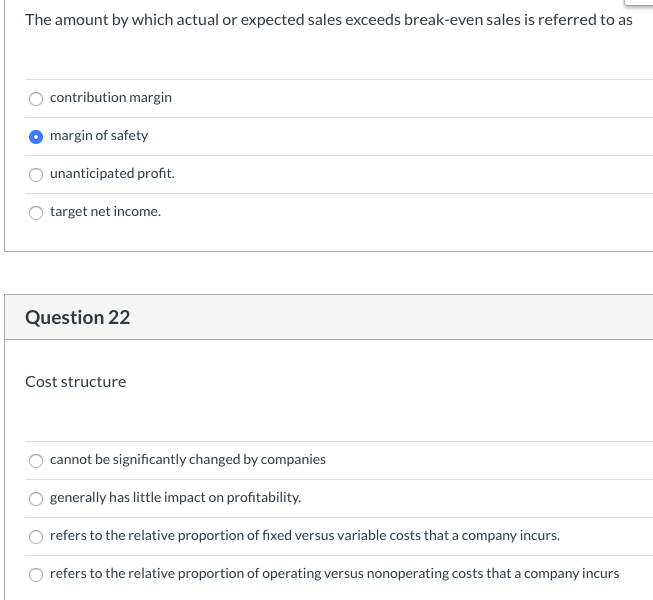Click the "cannot be significantly changed" answer text

(x=188, y=459)
